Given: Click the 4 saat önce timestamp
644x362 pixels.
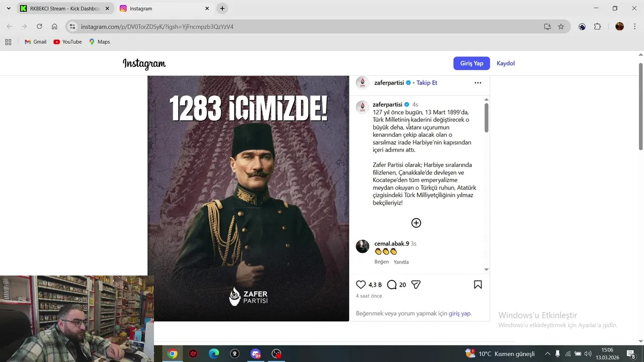Looking at the screenshot, I should (x=369, y=296).
